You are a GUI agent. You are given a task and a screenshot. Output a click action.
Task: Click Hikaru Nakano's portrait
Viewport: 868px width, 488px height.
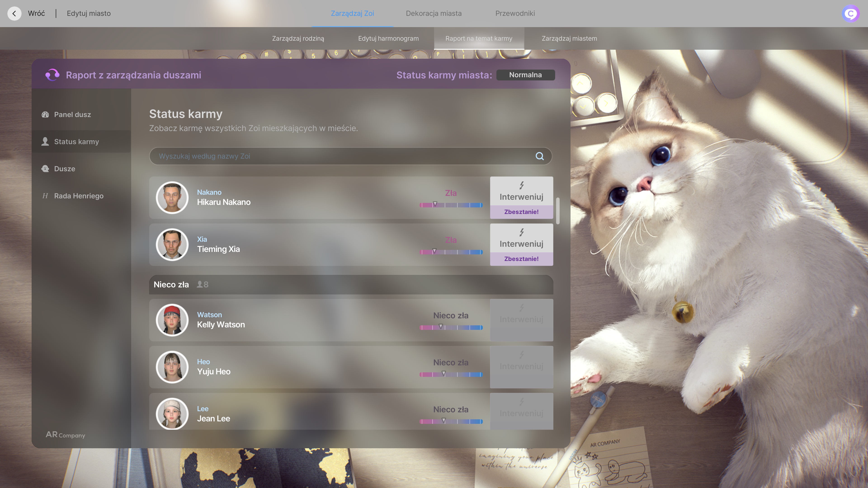pyautogui.click(x=172, y=198)
